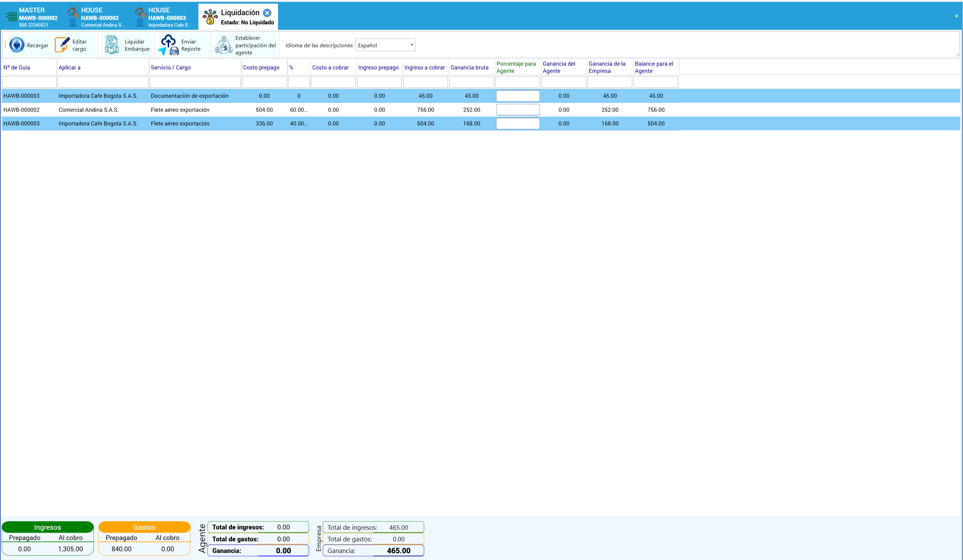Select the Documentación de exportación row
The width and height of the screenshot is (963, 560).
(x=481, y=96)
